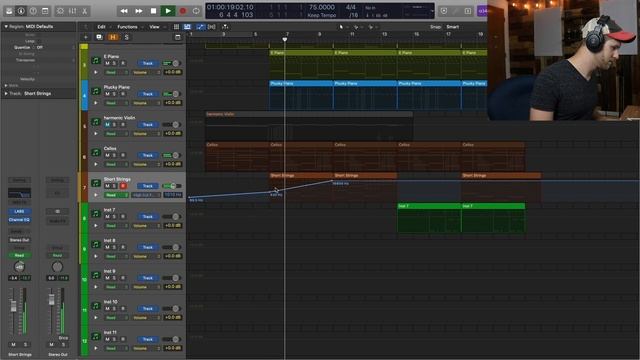This screenshot has width=640, height=360.
Task: Solo the Cellos track
Action: (x=114, y=155)
